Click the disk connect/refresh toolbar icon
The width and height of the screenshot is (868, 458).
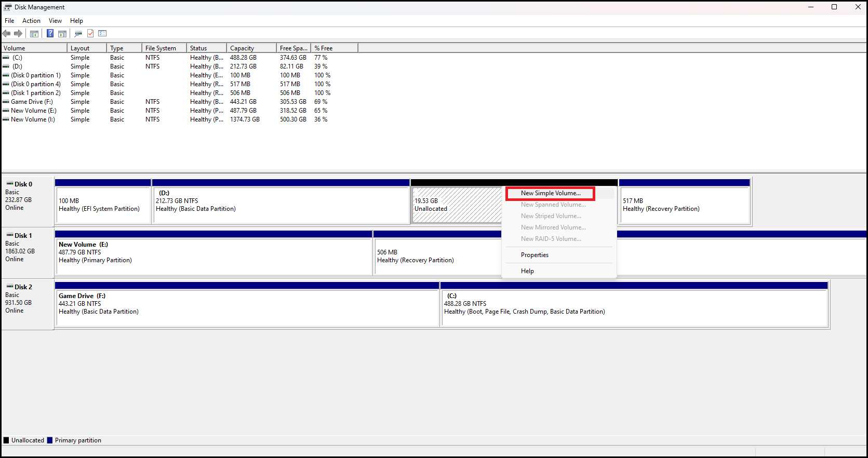pos(78,34)
